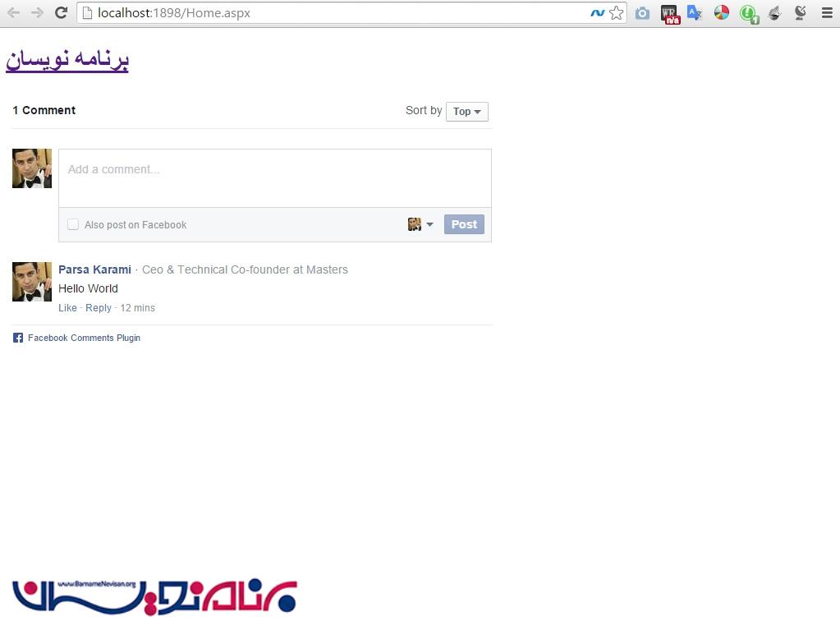
Task: Click the blue wave extension icon in address bar
Action: coord(597,13)
